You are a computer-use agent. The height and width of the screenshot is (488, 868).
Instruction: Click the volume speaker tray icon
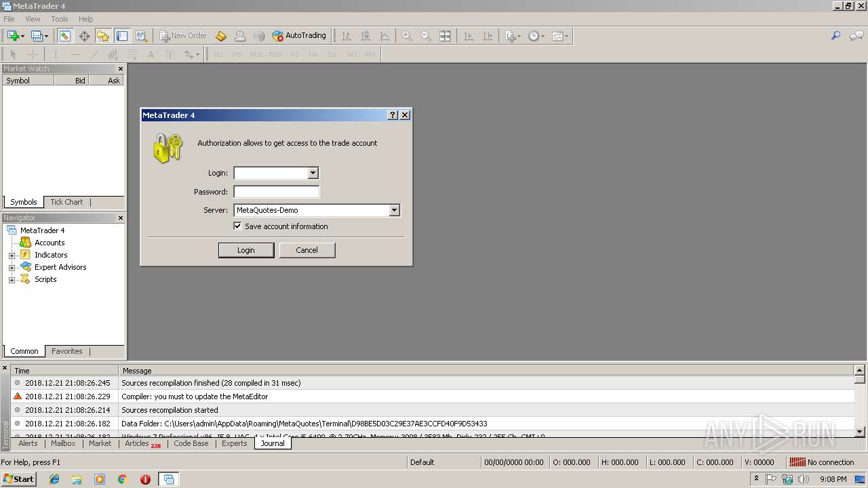804,479
